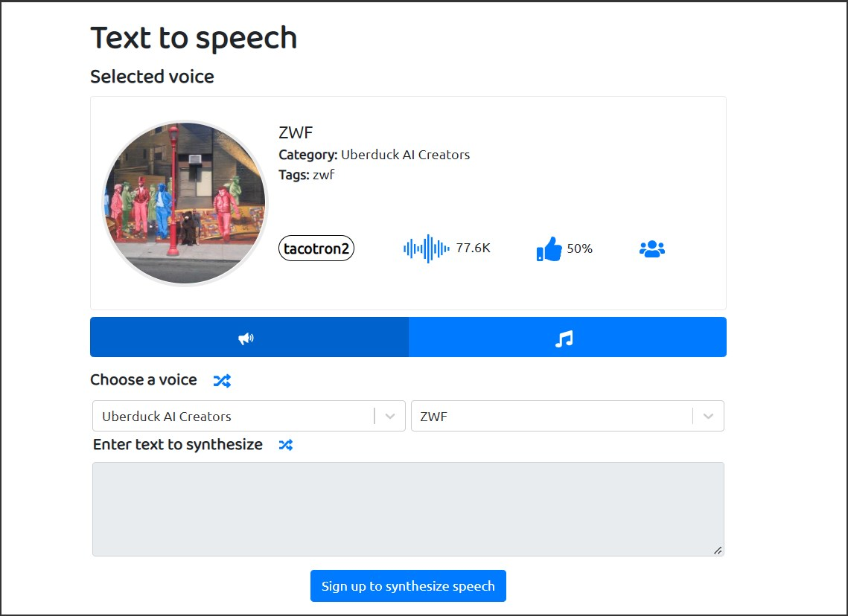The image size is (848, 616).
Task: Click the group users icon
Action: click(x=651, y=249)
